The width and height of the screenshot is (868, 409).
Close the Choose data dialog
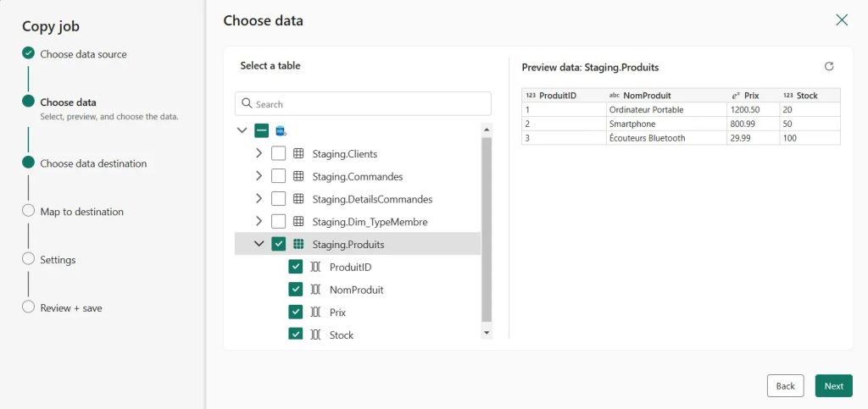pyautogui.click(x=842, y=20)
